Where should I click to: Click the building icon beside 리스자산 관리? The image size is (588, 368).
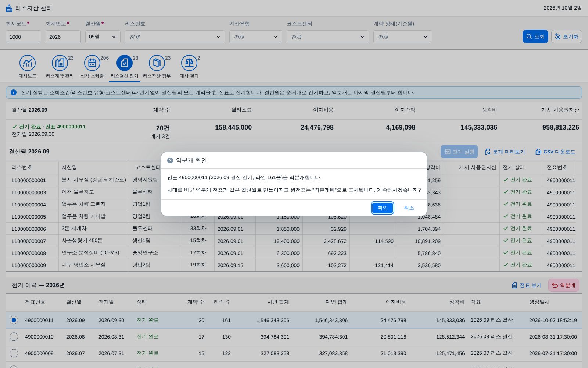pyautogui.click(x=9, y=8)
